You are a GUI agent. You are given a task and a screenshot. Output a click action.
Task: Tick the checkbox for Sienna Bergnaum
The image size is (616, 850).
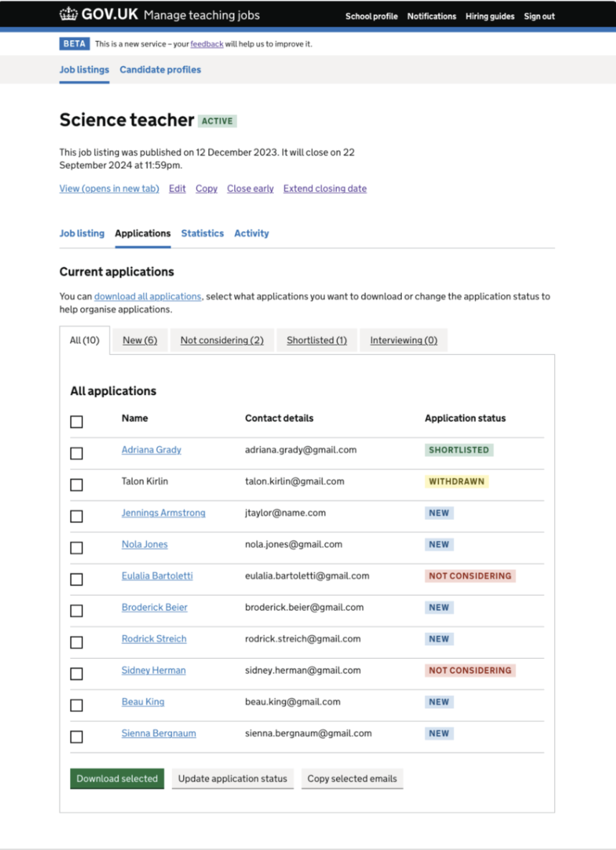[x=77, y=737]
